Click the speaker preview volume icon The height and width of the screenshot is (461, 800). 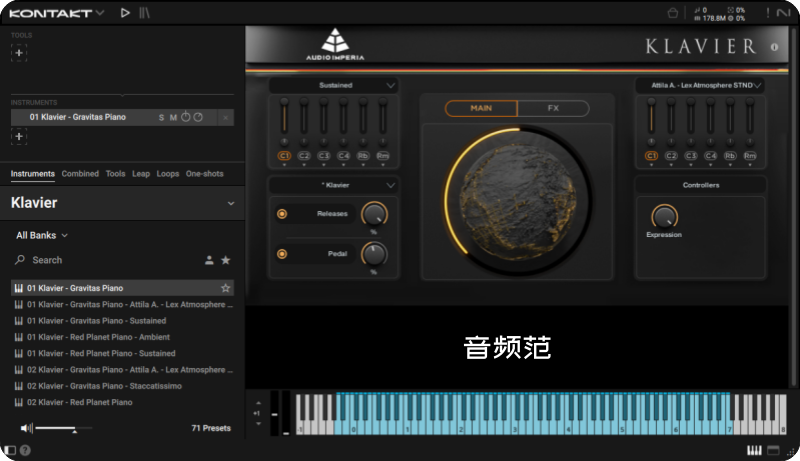pyautogui.click(x=27, y=428)
